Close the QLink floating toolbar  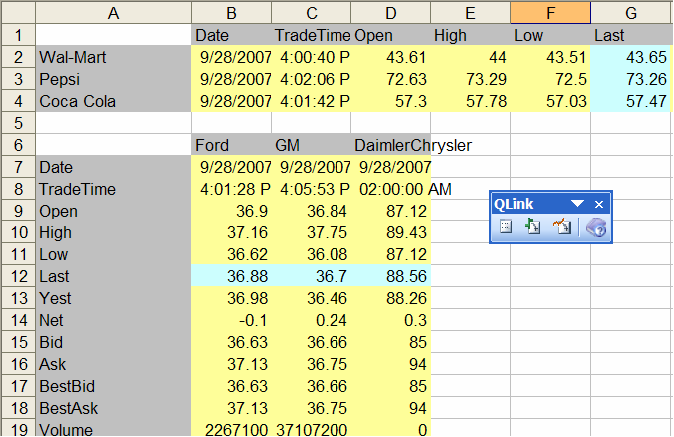599,205
